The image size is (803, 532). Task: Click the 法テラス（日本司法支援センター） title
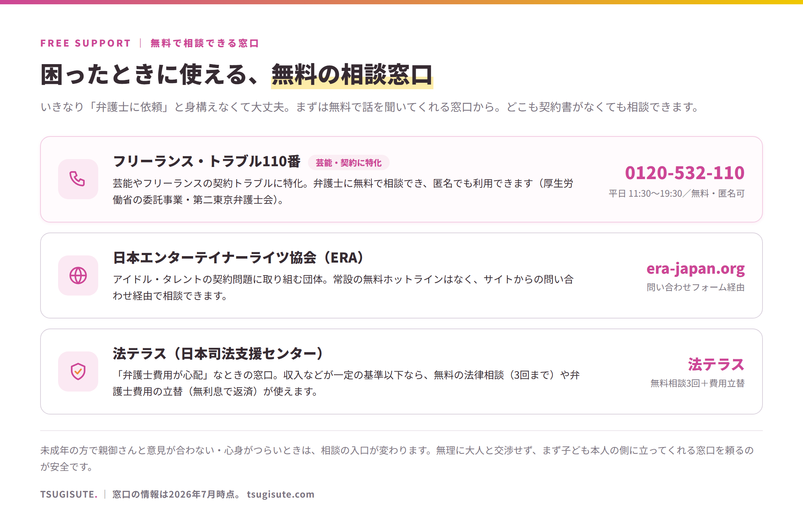click(x=218, y=353)
